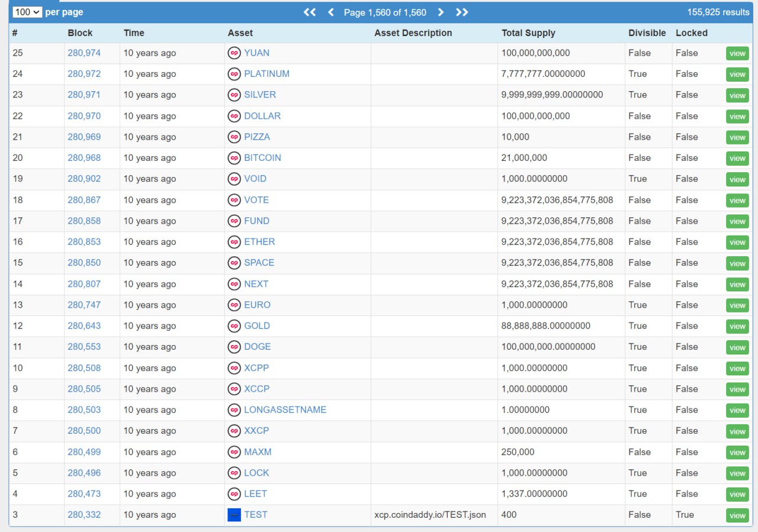Click the blue TEST asset thumbnail
Viewport: 758px width, 532px height.
point(235,515)
